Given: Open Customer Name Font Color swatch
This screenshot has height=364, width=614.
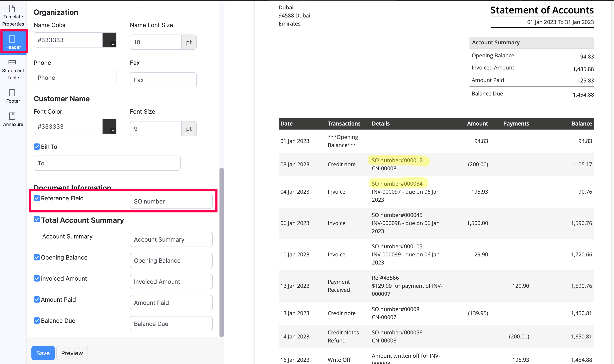Looking at the screenshot, I should 109,126.
